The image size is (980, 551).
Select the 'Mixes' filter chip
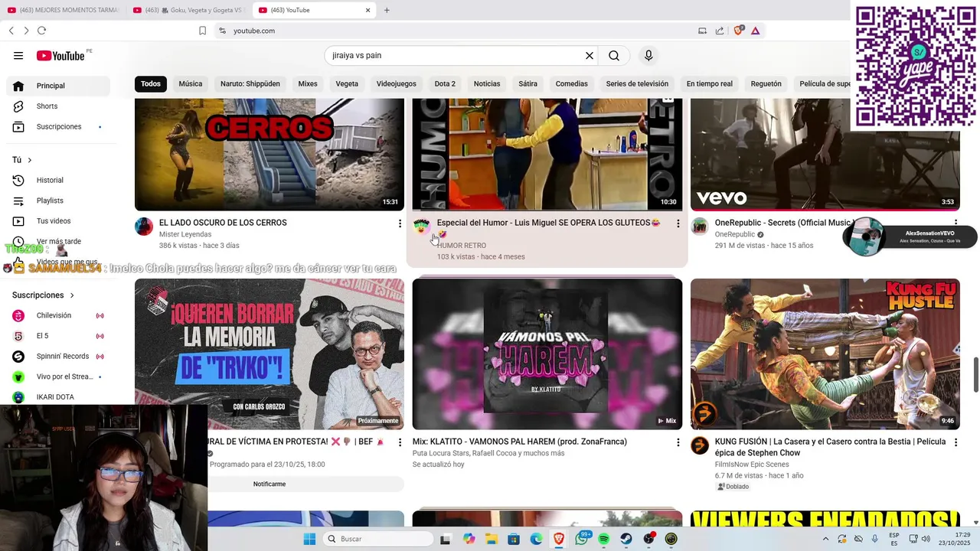(308, 83)
